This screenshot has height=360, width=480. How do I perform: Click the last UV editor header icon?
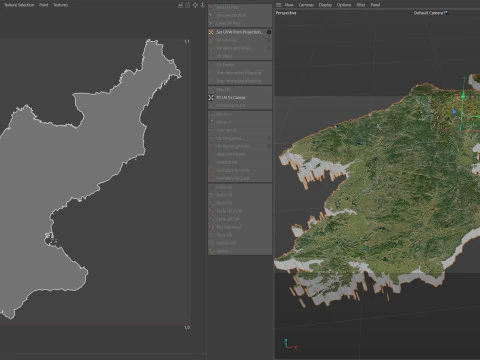point(202,5)
